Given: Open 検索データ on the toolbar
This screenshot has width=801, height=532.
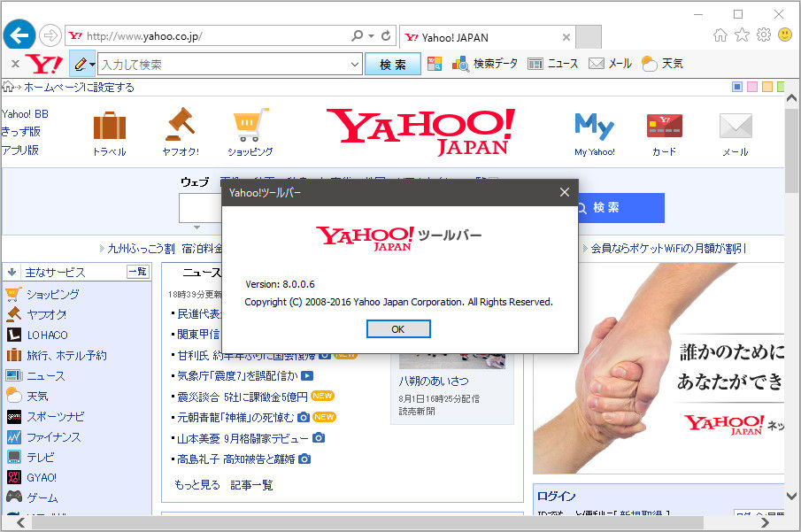Looking at the screenshot, I should pyautogui.click(x=484, y=64).
